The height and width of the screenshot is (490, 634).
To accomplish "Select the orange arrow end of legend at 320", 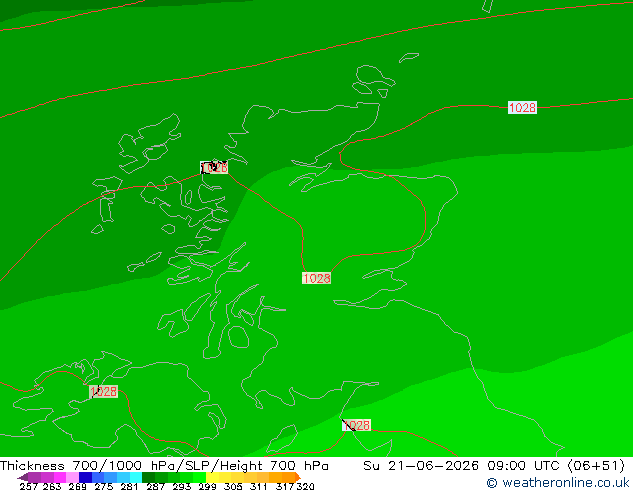I will point(298,477).
